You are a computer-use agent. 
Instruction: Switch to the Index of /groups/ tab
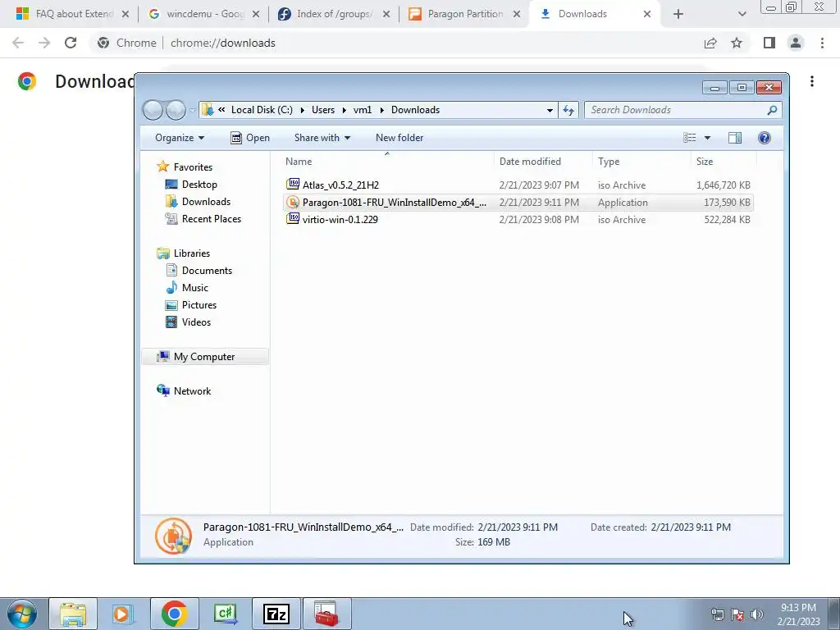click(x=333, y=14)
